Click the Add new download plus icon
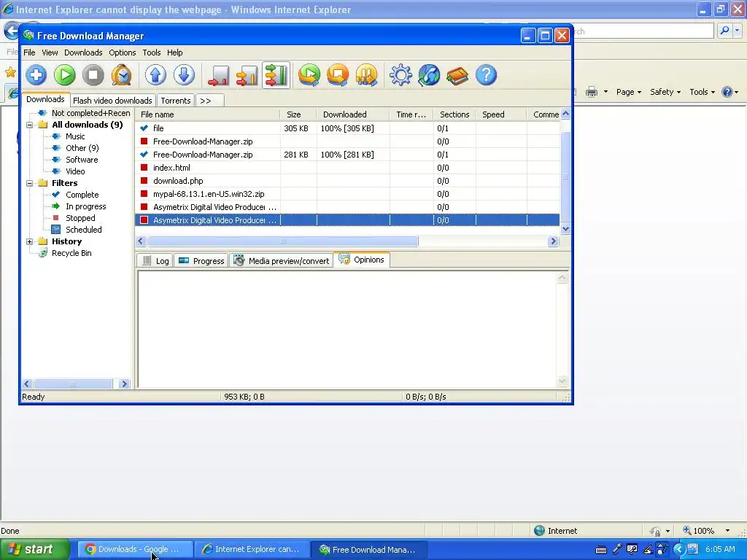The height and width of the screenshot is (560, 747). click(x=36, y=75)
